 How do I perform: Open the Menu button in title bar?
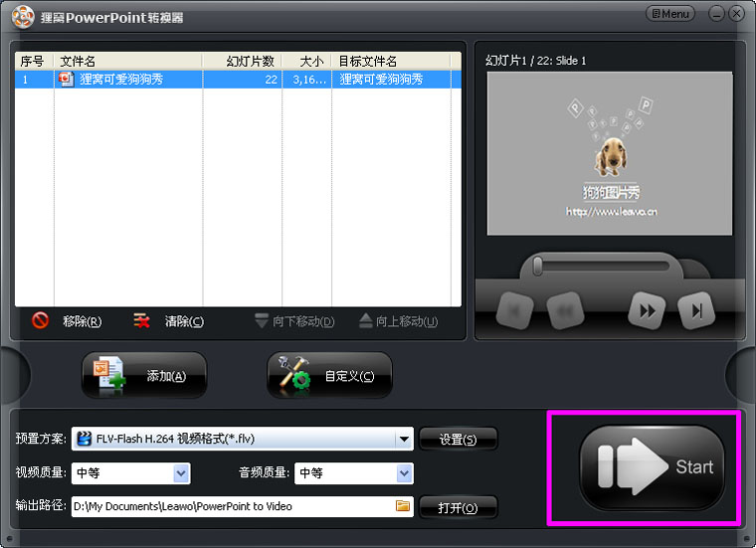(x=669, y=14)
